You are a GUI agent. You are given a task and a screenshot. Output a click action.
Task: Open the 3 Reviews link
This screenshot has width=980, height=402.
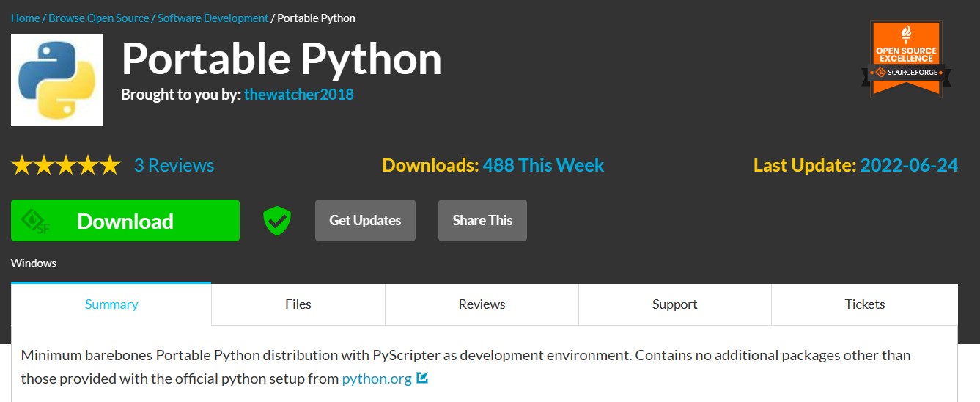coord(174,165)
